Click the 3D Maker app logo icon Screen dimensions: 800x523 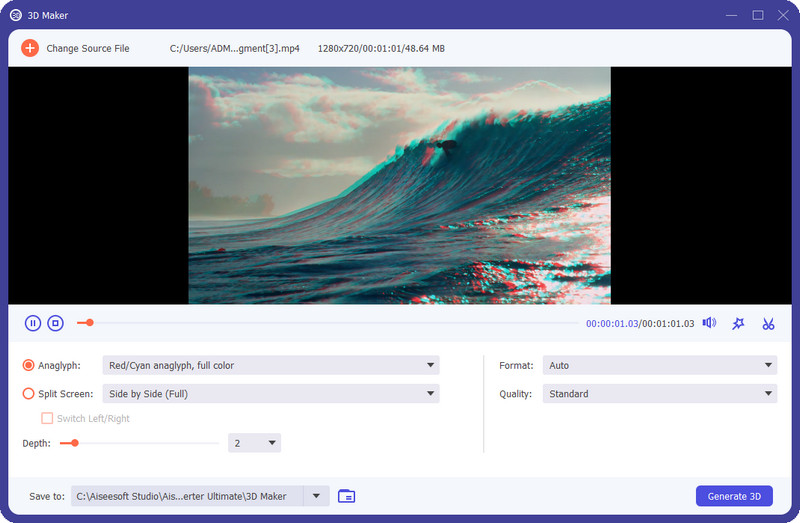[18, 15]
